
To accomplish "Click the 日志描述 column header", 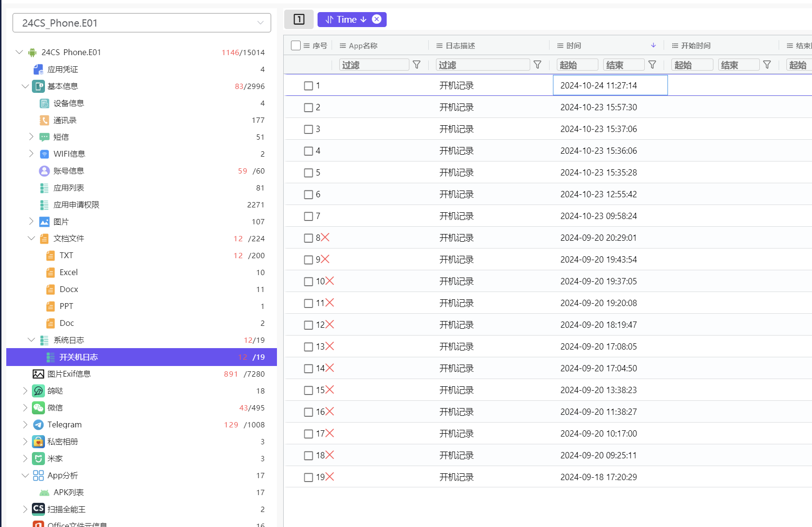I will [460, 45].
